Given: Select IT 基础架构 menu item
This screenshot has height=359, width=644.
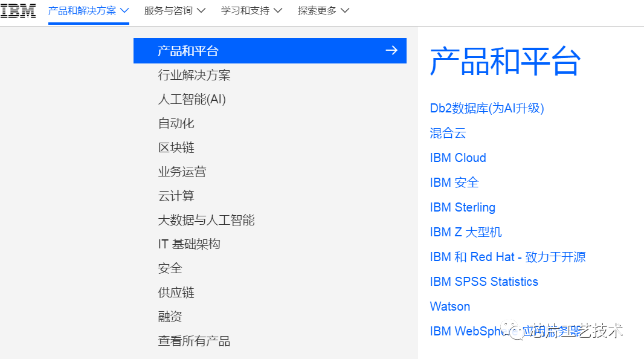Looking at the screenshot, I should pos(189,244).
